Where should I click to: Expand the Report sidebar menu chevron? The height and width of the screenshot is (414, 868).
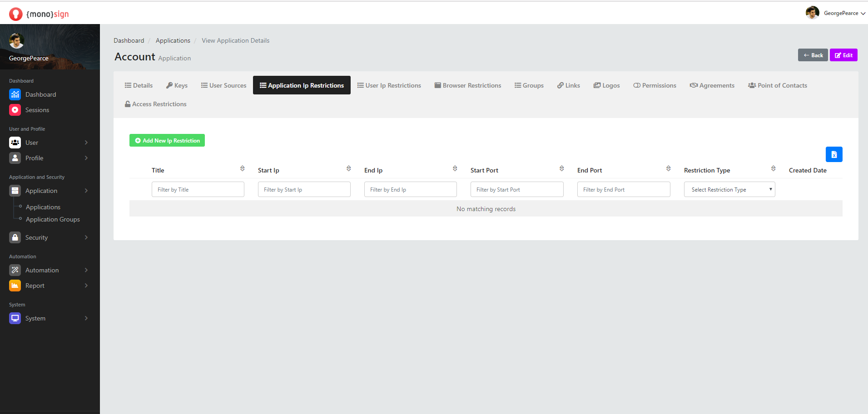click(86, 286)
